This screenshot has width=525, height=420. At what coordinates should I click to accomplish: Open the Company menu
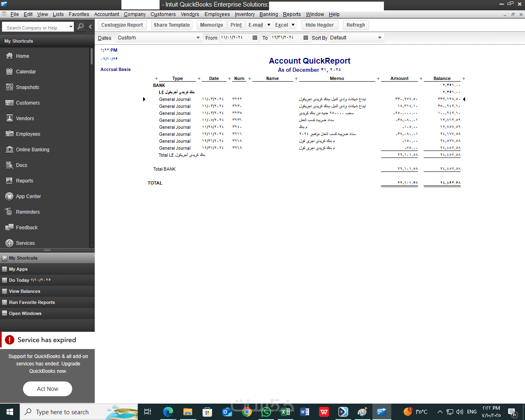[135, 14]
